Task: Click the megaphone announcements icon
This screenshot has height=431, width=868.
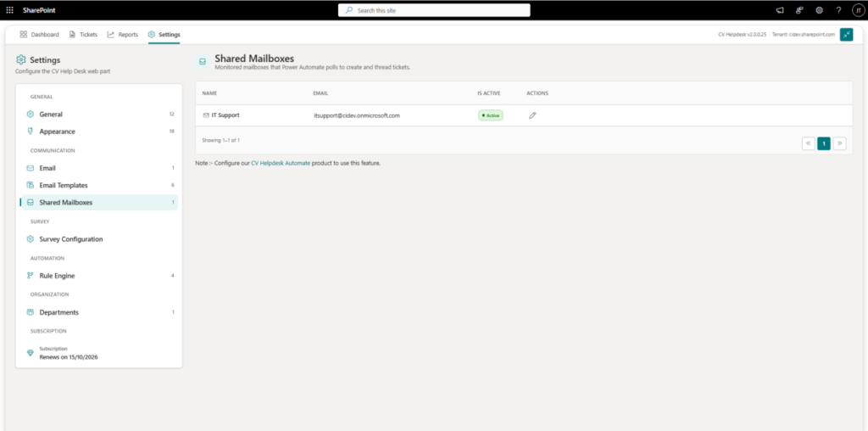Action: pos(780,10)
